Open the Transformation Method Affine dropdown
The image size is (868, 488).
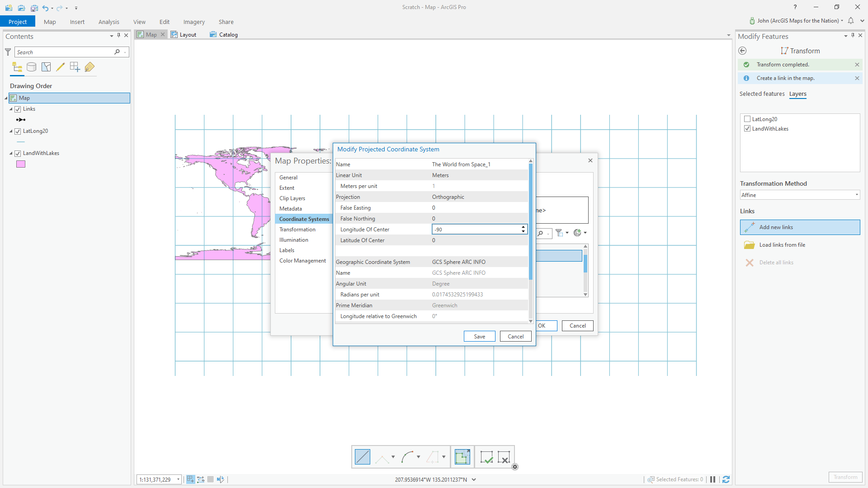pyautogui.click(x=856, y=195)
